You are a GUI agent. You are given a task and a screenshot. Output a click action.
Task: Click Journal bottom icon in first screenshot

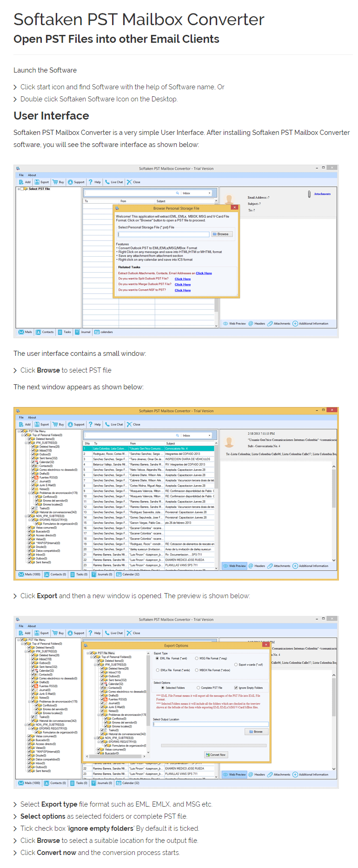pos(77,332)
